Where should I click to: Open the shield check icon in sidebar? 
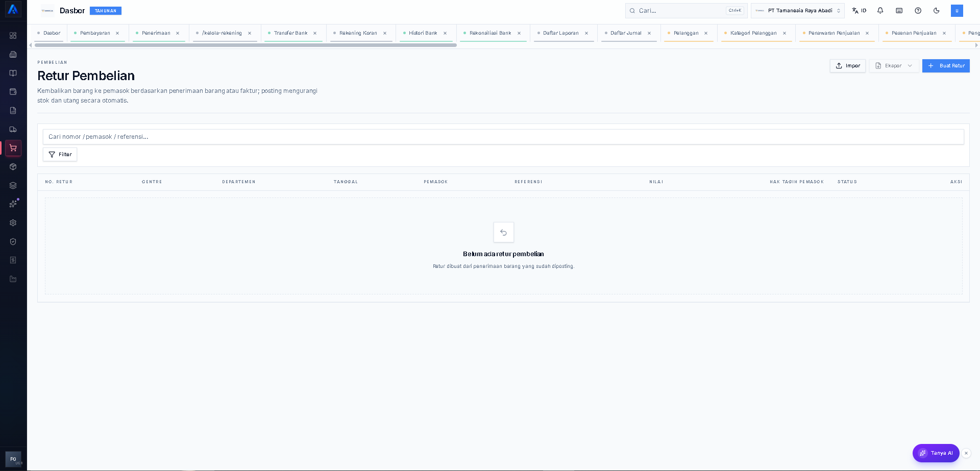click(x=13, y=241)
